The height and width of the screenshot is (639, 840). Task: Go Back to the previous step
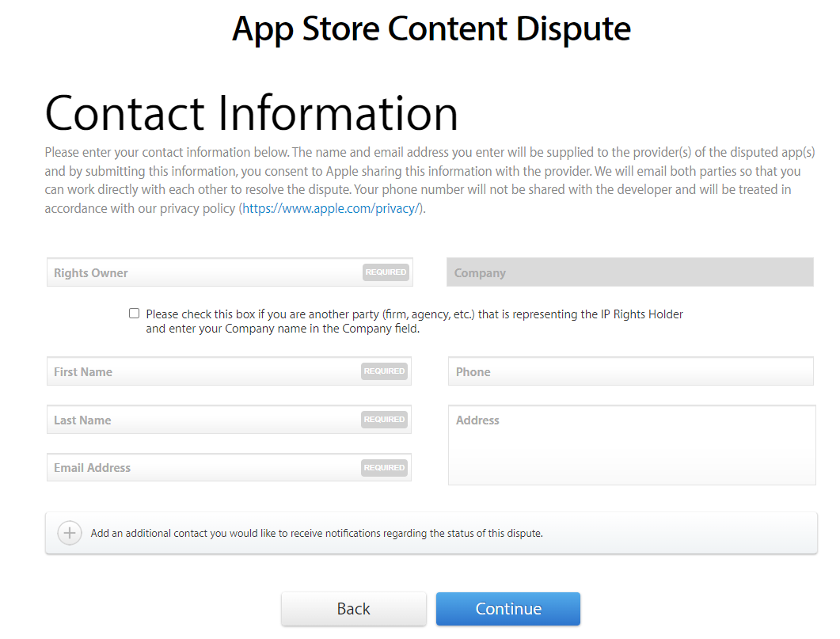(x=354, y=608)
